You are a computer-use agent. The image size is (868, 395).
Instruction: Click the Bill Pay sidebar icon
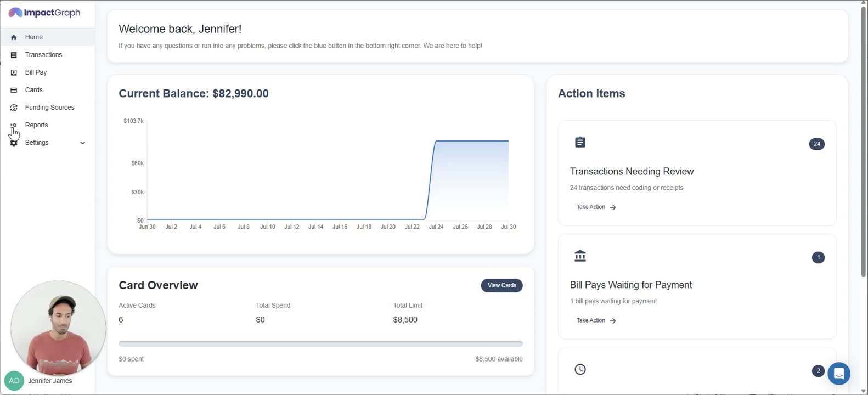point(14,72)
